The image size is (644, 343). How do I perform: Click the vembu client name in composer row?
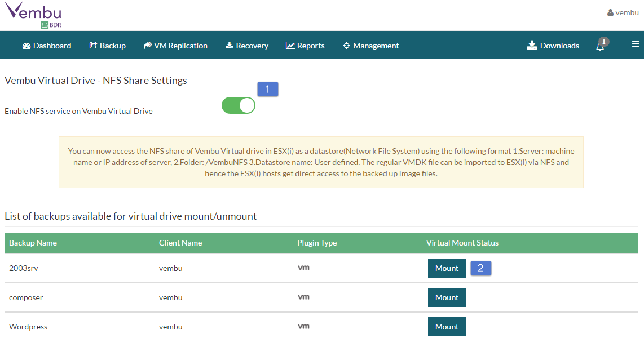pos(170,297)
